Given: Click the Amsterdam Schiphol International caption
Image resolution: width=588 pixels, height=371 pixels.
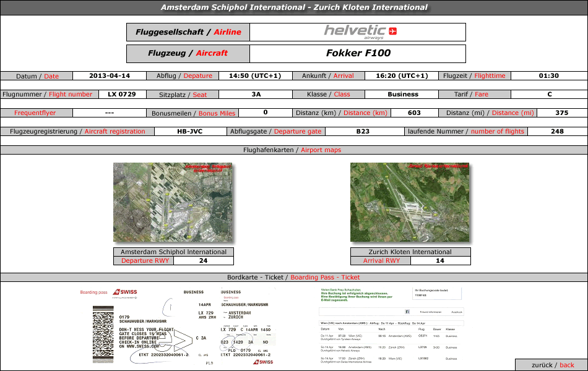Looking at the screenshot, I should [174, 252].
